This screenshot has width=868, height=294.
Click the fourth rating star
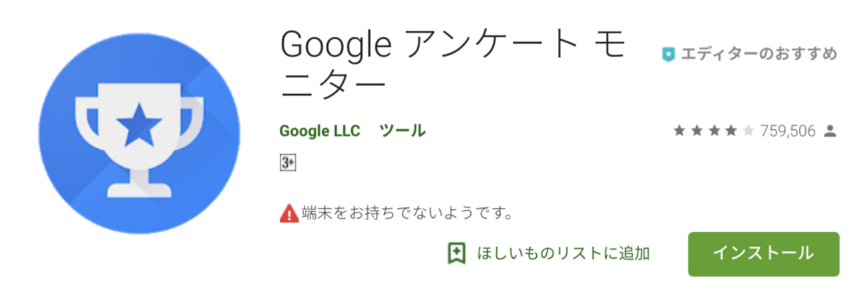pos(731,131)
